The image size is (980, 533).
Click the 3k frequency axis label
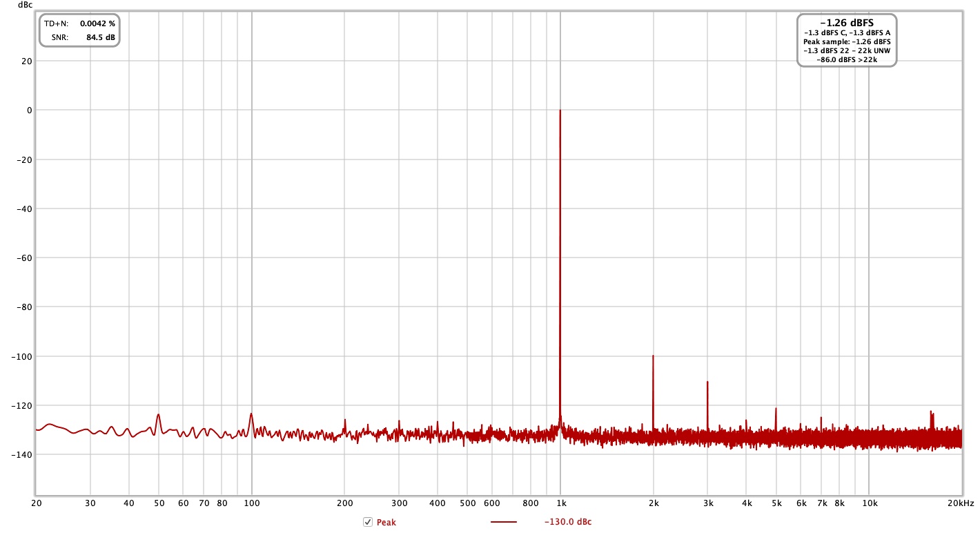pyautogui.click(x=709, y=504)
